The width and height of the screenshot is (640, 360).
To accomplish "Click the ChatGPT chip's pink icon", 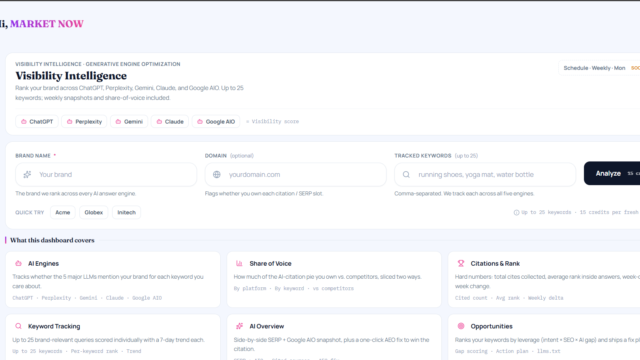I will point(24,122).
